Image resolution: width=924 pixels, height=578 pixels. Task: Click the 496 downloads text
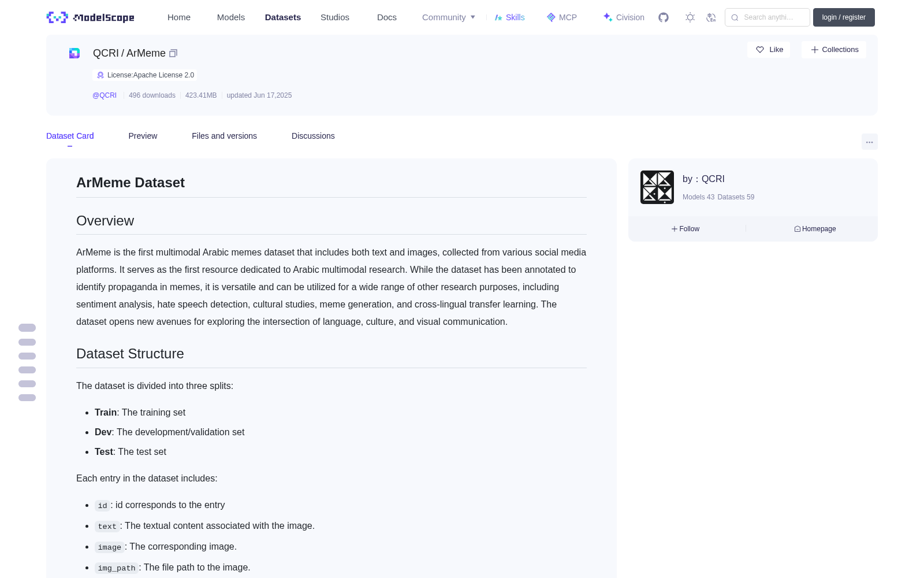pos(152,95)
